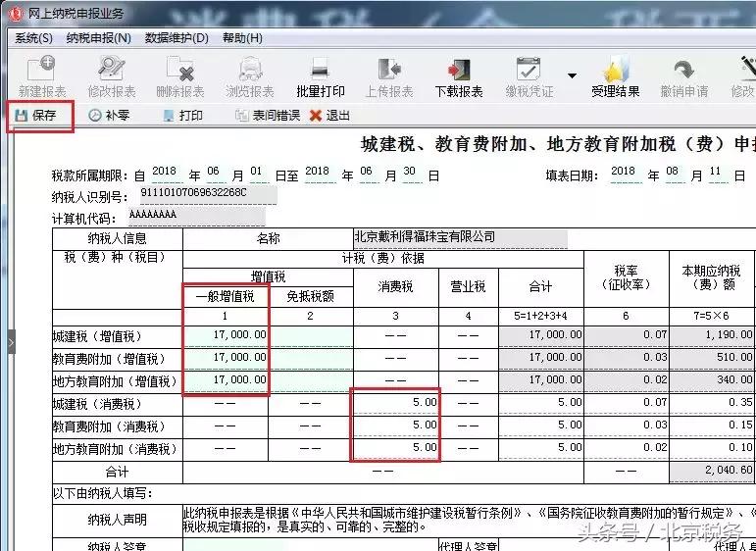The height and width of the screenshot is (551, 756).
Task: Click the fill date day field 11
Action: pos(718,174)
